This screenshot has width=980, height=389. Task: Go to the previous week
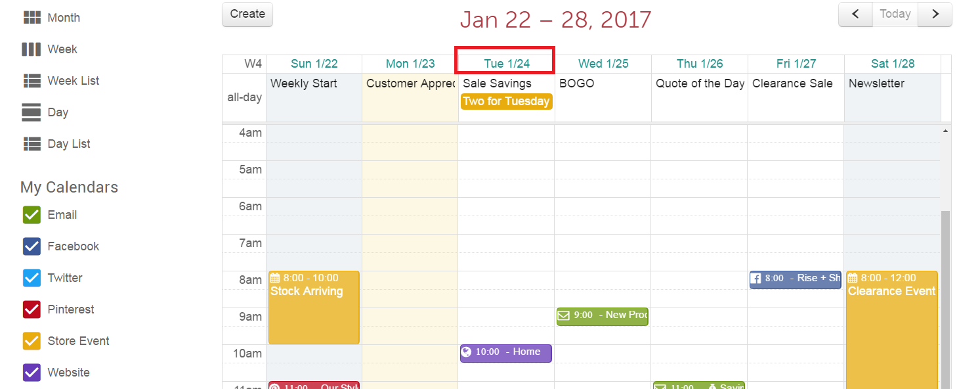(x=855, y=14)
